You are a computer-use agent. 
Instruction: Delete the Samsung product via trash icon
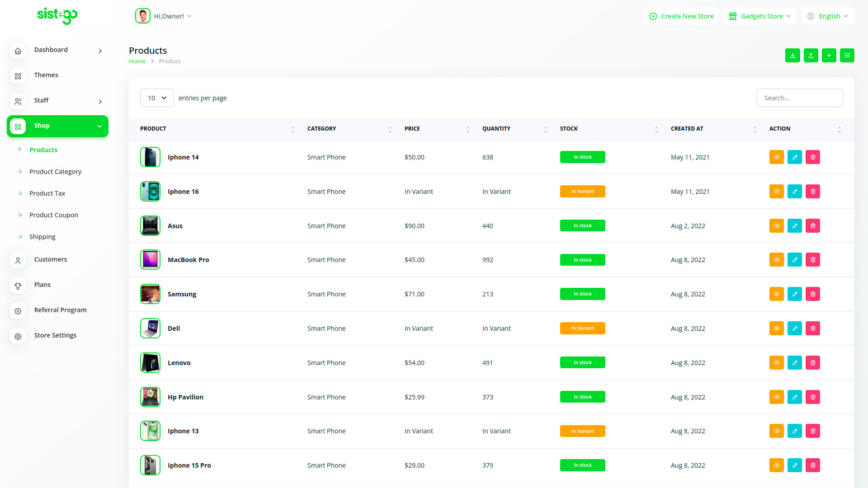click(x=812, y=294)
